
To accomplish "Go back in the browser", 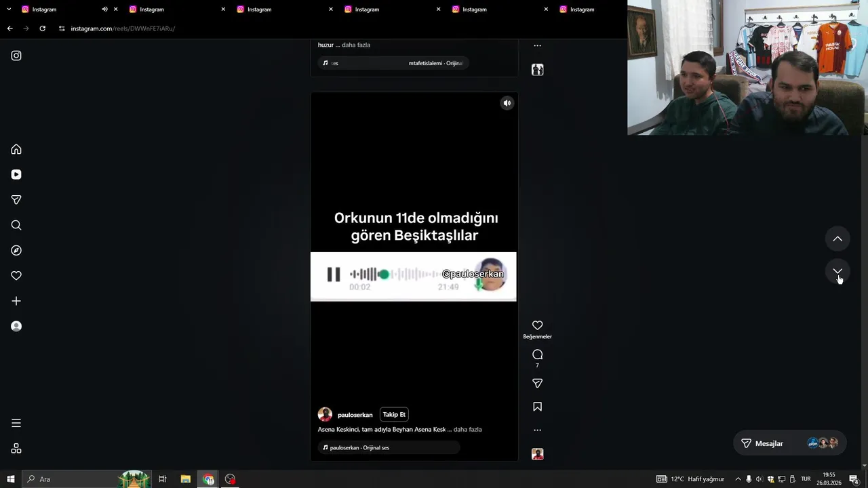I will (x=9, y=28).
